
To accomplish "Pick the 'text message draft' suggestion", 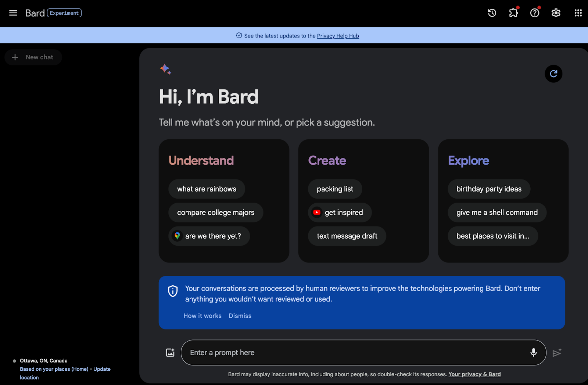I will [347, 236].
